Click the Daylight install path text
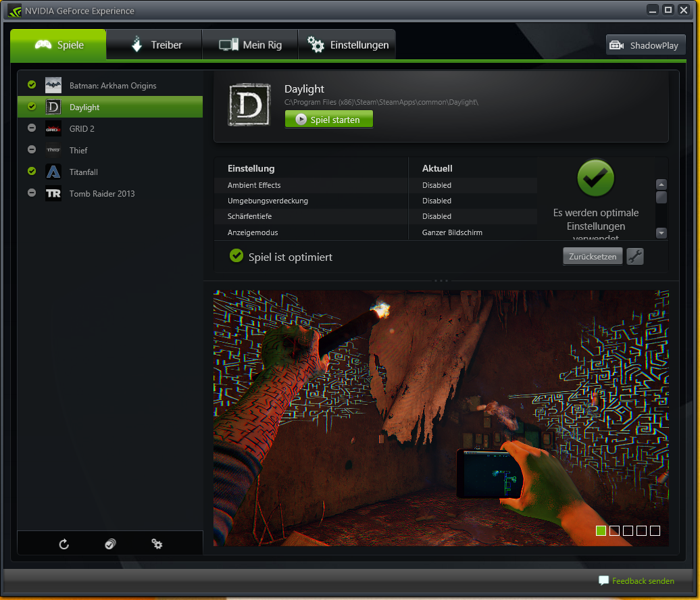The width and height of the screenshot is (700, 600). pyautogui.click(x=381, y=102)
